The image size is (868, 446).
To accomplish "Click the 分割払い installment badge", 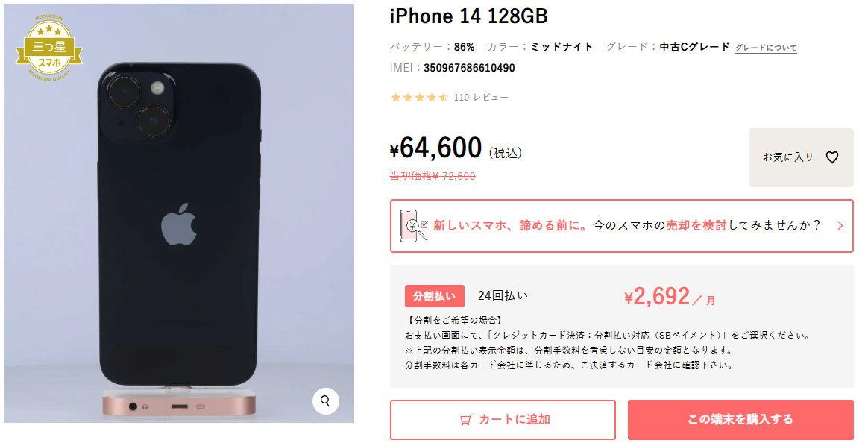I will pos(435,296).
